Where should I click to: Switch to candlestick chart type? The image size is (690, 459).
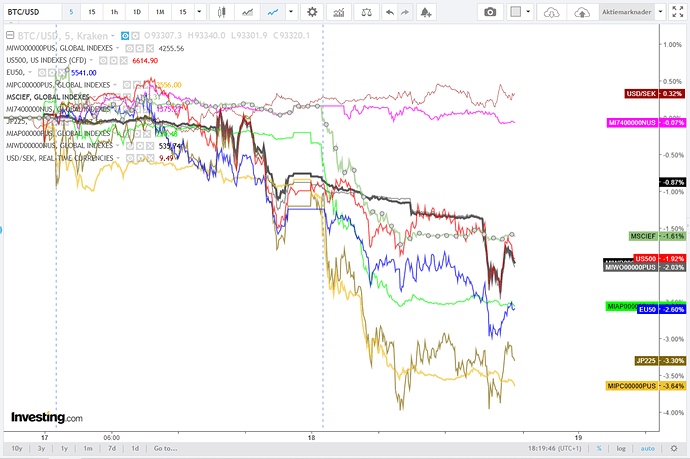(221, 12)
